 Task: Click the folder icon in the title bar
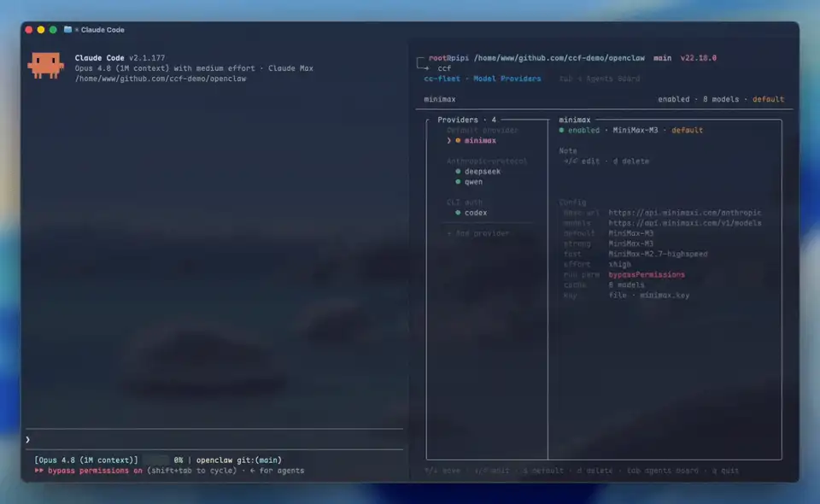click(x=67, y=29)
